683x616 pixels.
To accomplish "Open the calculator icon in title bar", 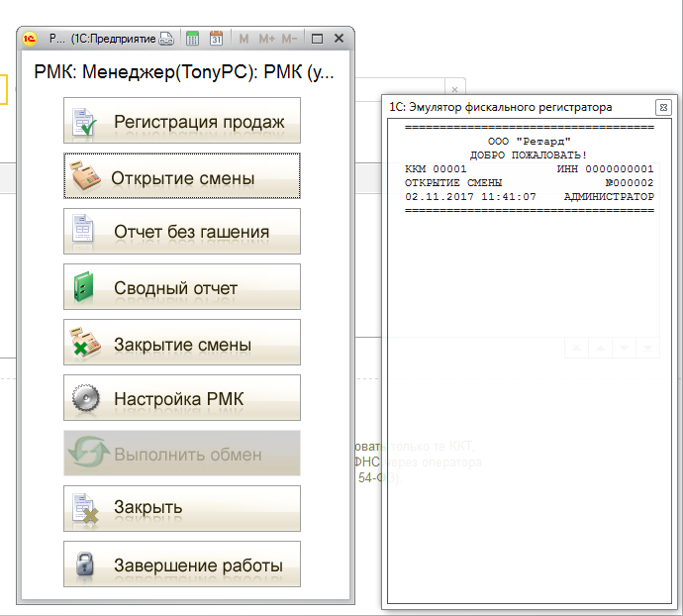I will tap(192, 39).
